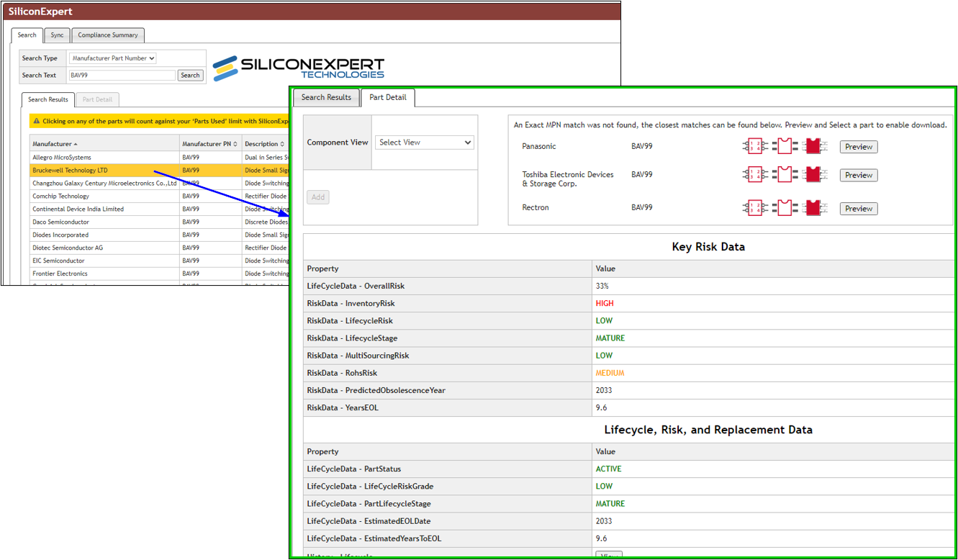Select Search Results tab in Part Detail panel
Screen dimensions: 958x560
(x=326, y=97)
